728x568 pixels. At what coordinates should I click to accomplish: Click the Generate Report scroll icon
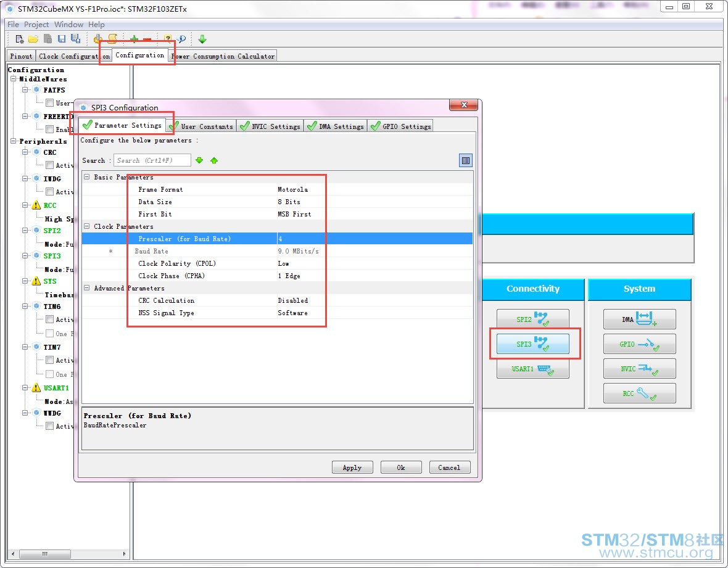[112, 39]
